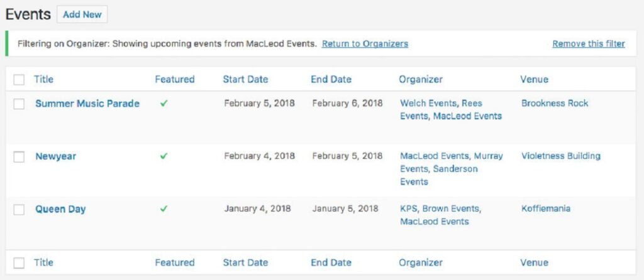Click the Featured checkmark in Newyear row
This screenshot has width=644, height=280.
click(164, 156)
